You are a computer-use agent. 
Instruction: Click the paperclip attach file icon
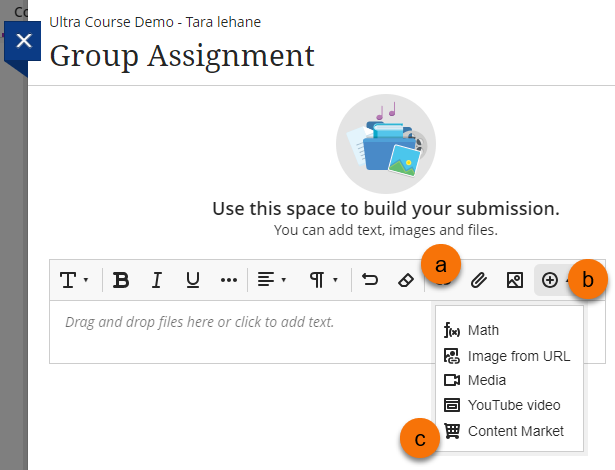pyautogui.click(x=478, y=280)
